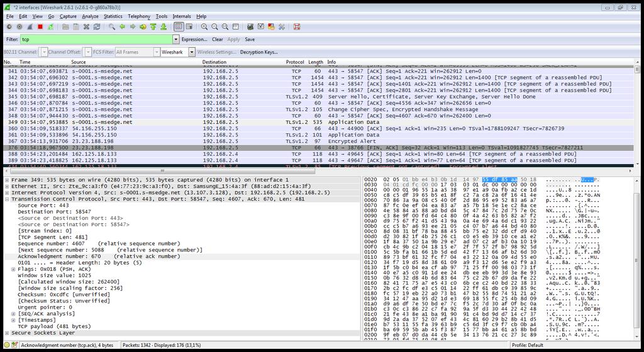The width and height of the screenshot is (644, 352).
Task: Click the Expression... button
Action: pyautogui.click(x=194, y=40)
